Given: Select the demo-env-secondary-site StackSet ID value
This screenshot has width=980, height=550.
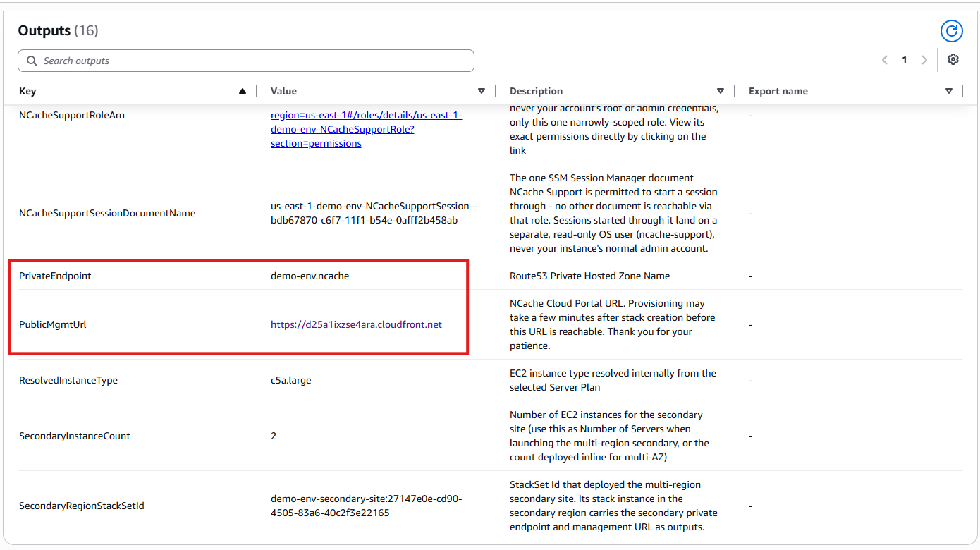Looking at the screenshot, I should coord(367,506).
